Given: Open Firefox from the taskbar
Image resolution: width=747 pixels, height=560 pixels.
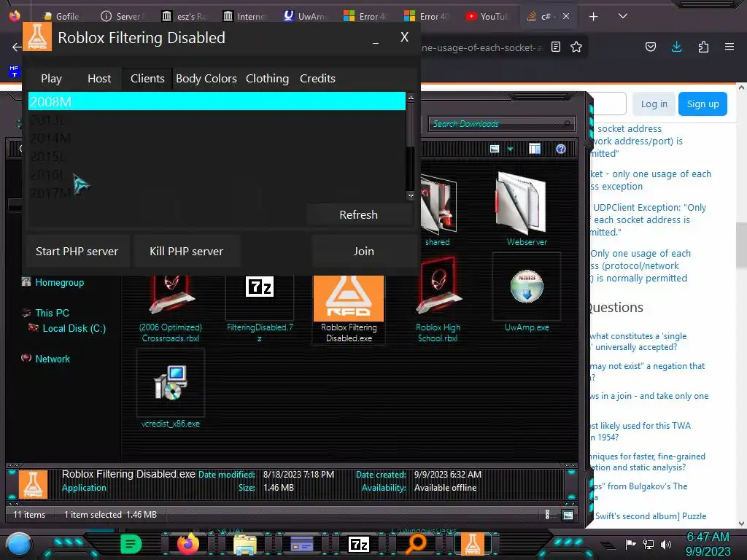Looking at the screenshot, I should pyautogui.click(x=187, y=544).
